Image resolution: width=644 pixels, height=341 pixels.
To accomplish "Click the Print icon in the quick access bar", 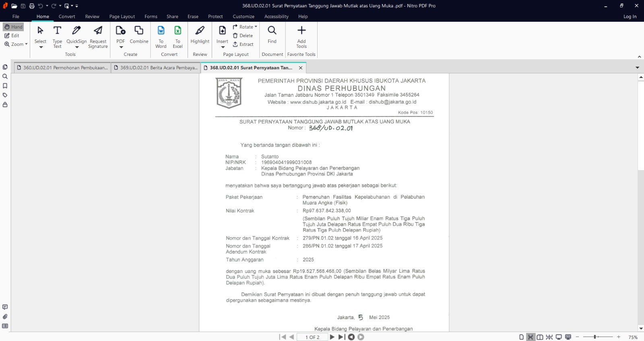I will pyautogui.click(x=32, y=6).
